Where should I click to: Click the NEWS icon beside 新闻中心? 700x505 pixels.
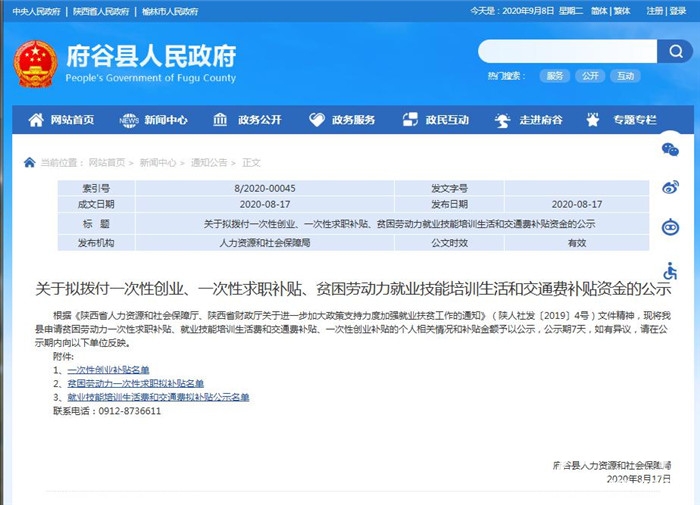point(129,120)
